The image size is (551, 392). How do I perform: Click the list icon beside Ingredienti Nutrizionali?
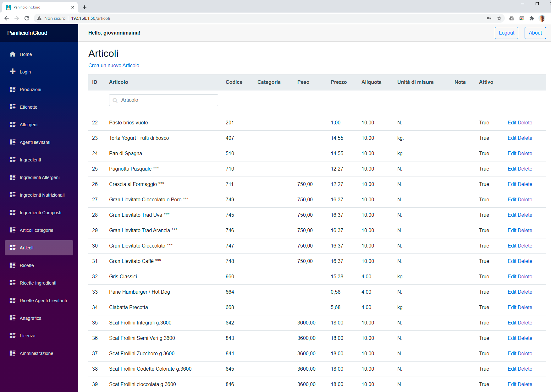point(13,195)
